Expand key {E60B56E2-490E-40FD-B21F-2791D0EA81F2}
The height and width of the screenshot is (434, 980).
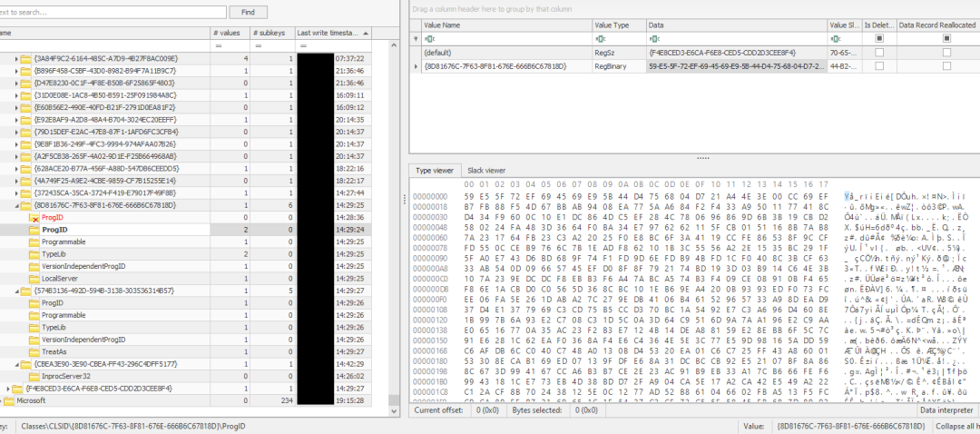click(16, 107)
